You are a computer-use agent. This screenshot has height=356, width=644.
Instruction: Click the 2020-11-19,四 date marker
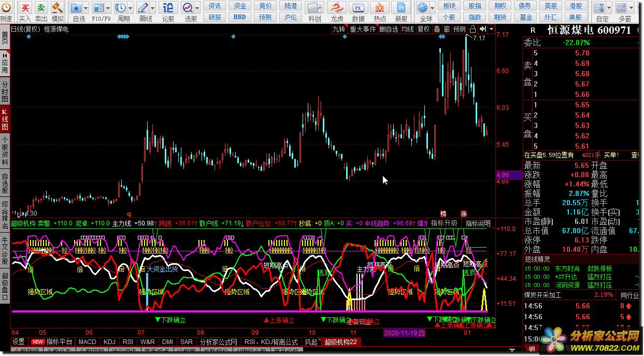(404, 333)
